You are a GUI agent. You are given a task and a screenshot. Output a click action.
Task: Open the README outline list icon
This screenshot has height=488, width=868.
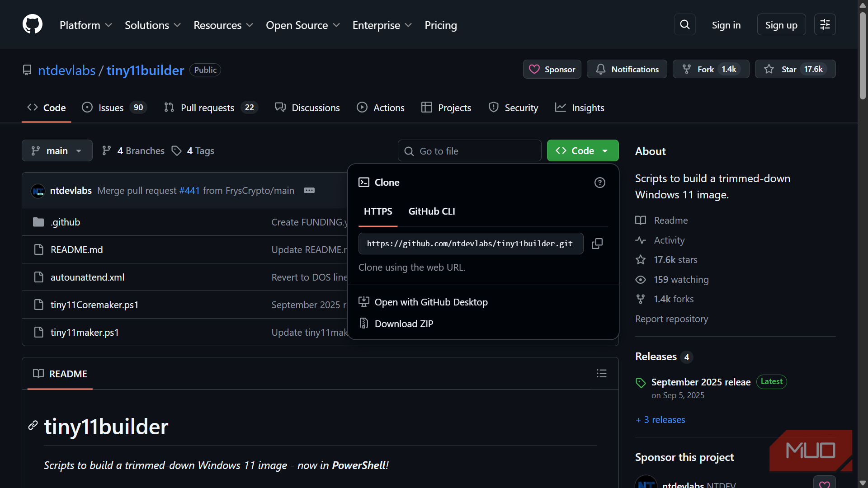[x=601, y=374]
